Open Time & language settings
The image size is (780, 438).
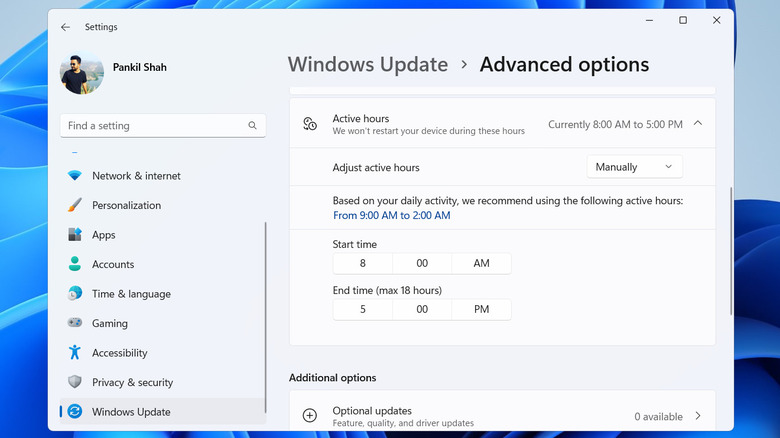(x=131, y=294)
